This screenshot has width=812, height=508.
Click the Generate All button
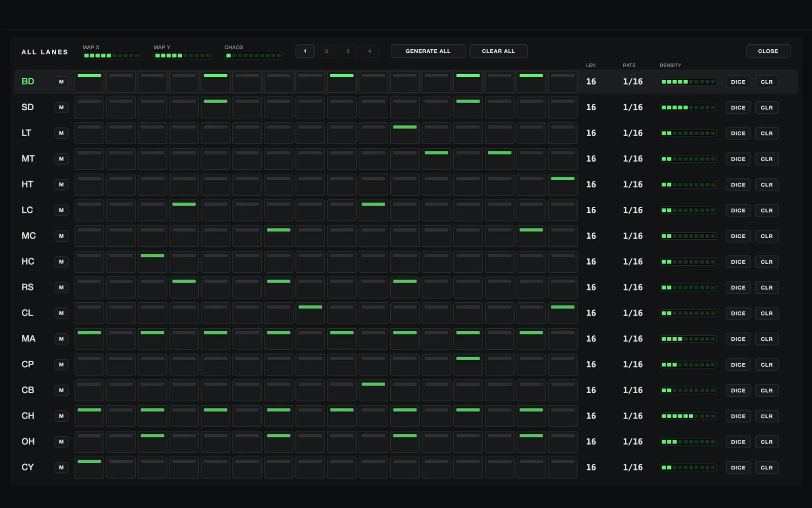[428, 51]
